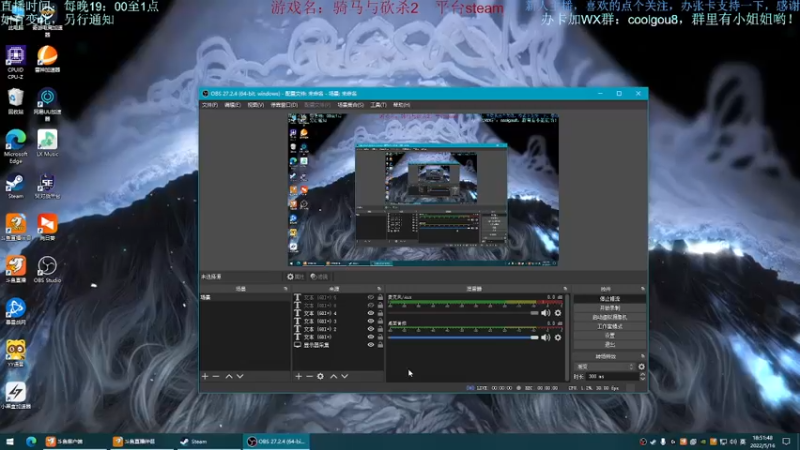Viewport: 800px width, 450px height.
Task: Lock the Text (GDI+) 3 source
Action: click(x=380, y=321)
